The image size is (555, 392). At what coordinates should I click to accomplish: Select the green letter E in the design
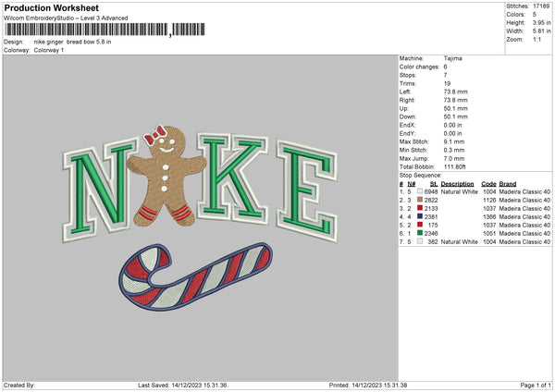tap(306, 191)
